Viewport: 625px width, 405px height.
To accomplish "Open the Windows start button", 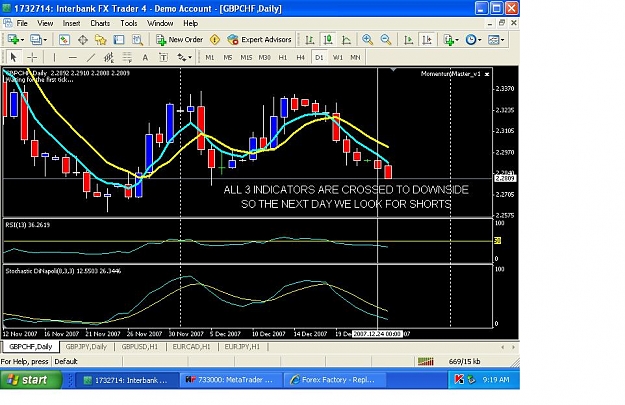I will pos(31,379).
